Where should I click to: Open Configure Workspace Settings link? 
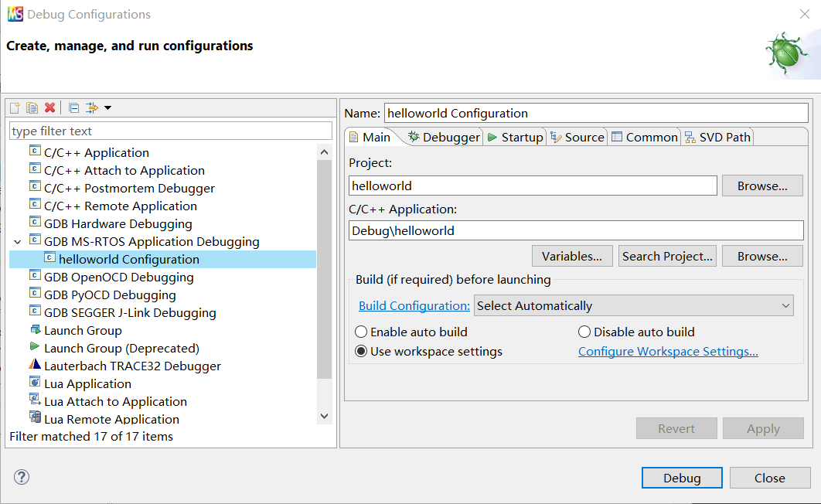pos(668,352)
